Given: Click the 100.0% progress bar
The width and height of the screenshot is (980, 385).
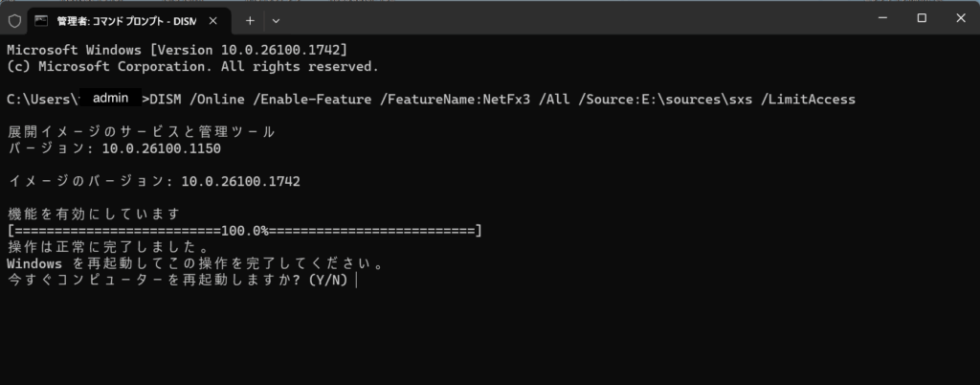Looking at the screenshot, I should (244, 231).
